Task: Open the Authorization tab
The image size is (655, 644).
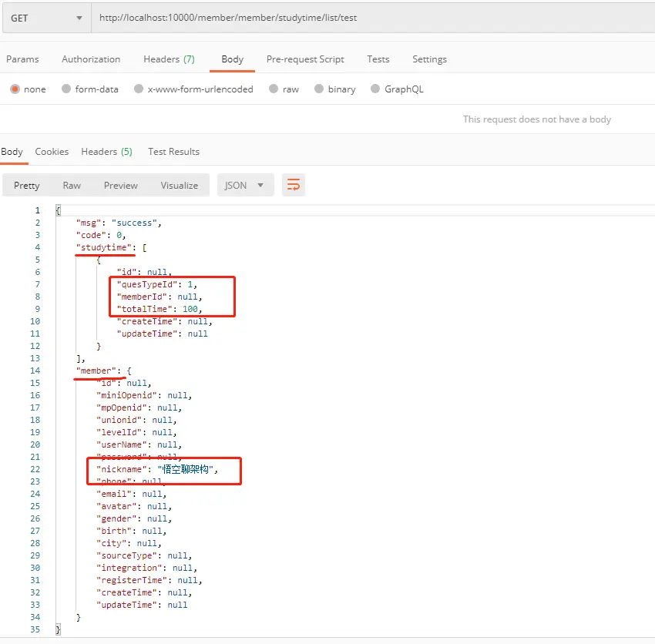Action: tap(91, 59)
